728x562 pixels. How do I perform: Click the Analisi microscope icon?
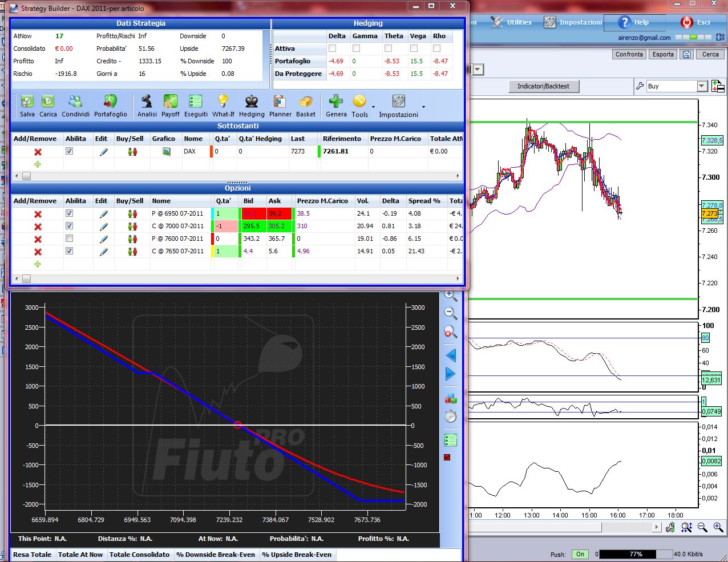click(x=147, y=101)
